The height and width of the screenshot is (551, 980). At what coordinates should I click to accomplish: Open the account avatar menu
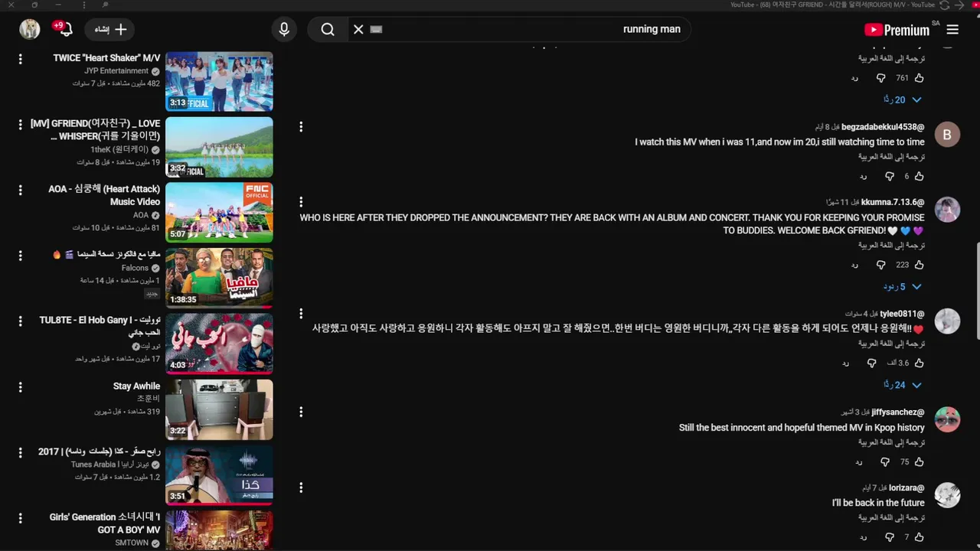(x=30, y=29)
